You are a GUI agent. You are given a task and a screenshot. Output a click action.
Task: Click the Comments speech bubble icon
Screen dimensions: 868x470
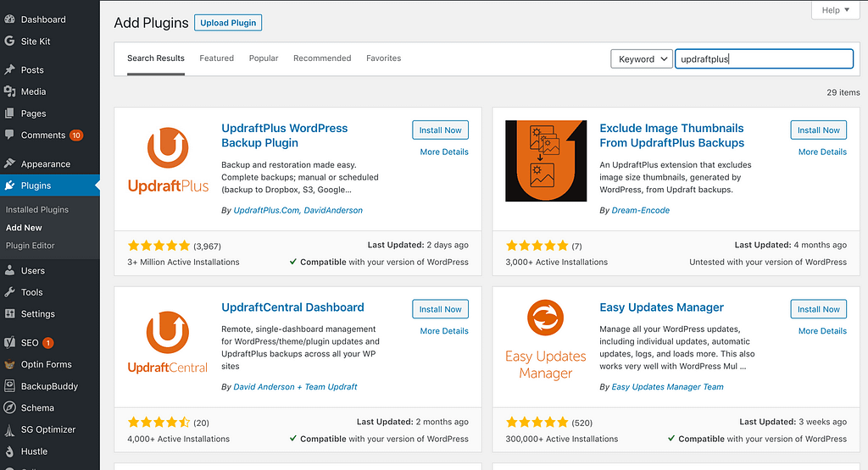[9, 135]
